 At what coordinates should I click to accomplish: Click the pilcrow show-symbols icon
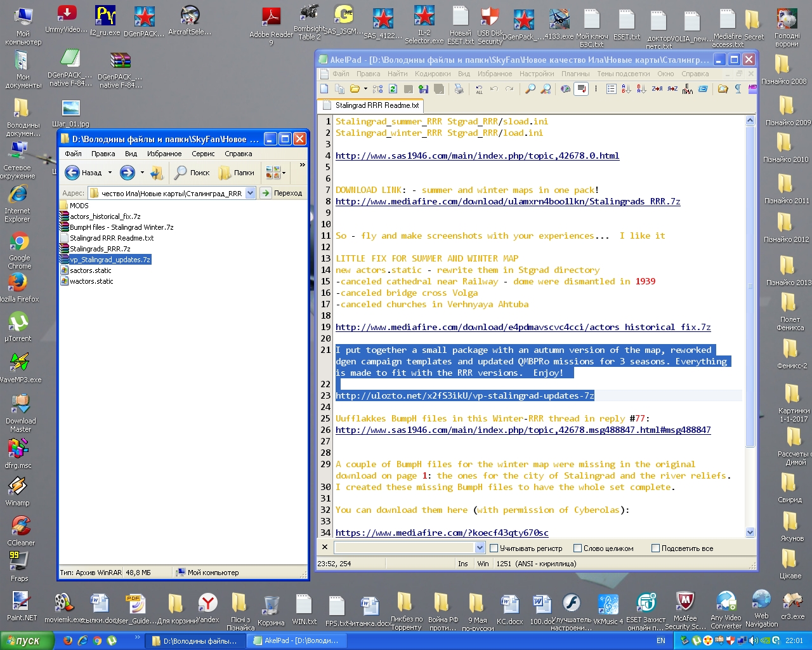(738, 90)
